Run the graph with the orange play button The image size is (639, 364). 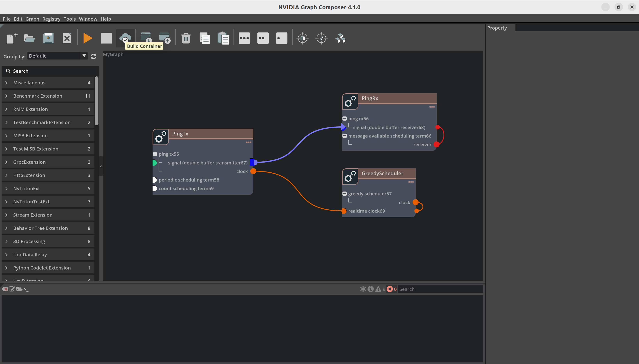pos(88,38)
